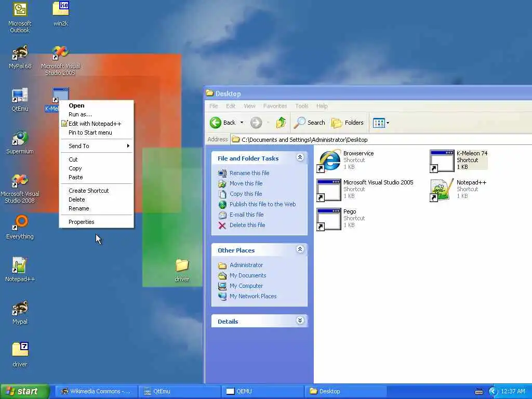Toggle the Folders pane button
Viewport: 532px width, 399px height.
(x=348, y=123)
